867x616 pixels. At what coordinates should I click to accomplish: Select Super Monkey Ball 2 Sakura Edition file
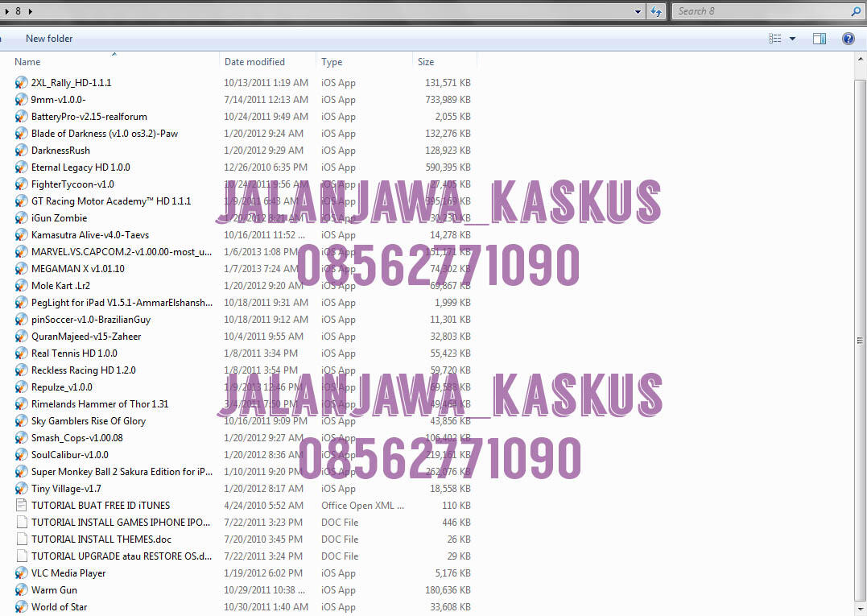click(x=122, y=472)
